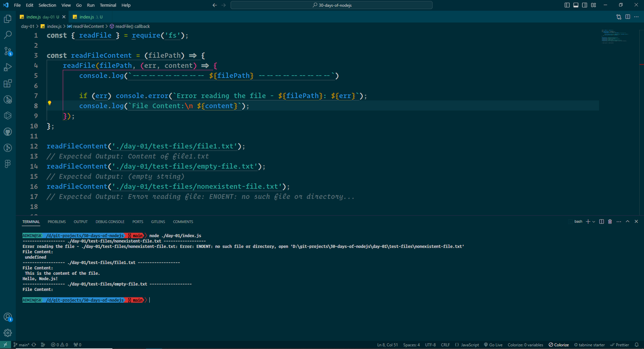Go forward with the right navigation arrow
The height and width of the screenshot is (349, 644).
224,5
